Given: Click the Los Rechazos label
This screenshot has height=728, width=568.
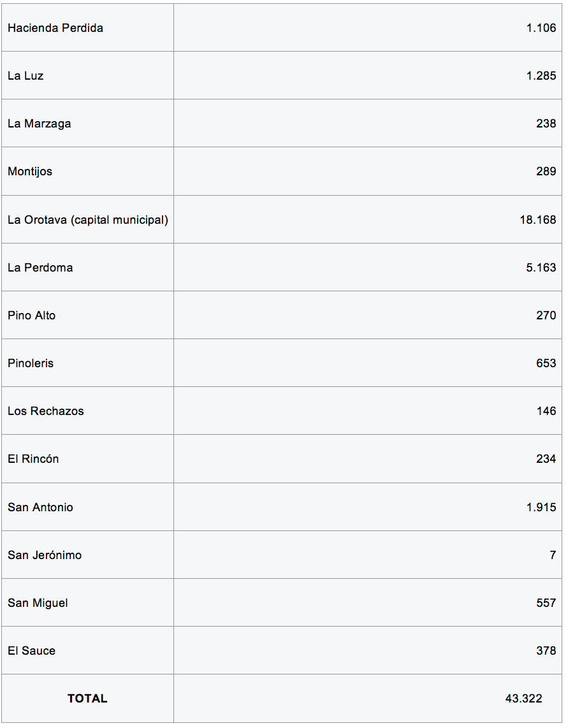Looking at the screenshot, I should (46, 411).
